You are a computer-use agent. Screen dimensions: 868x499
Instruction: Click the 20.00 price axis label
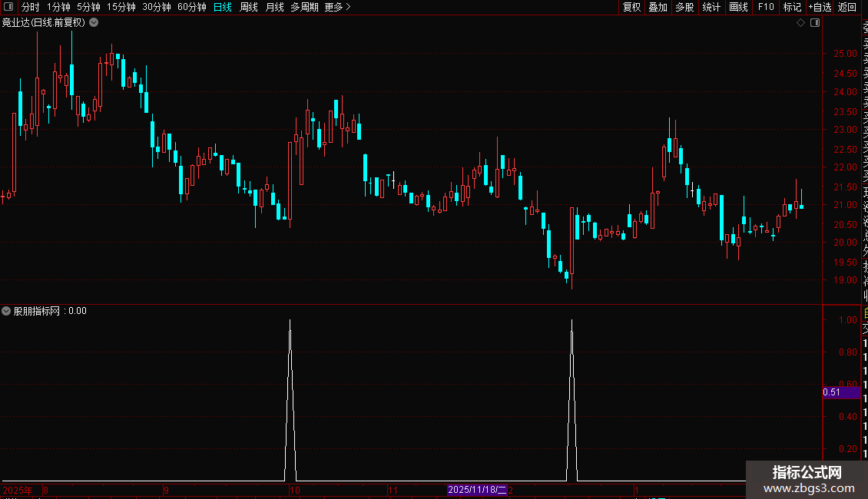[845, 243]
